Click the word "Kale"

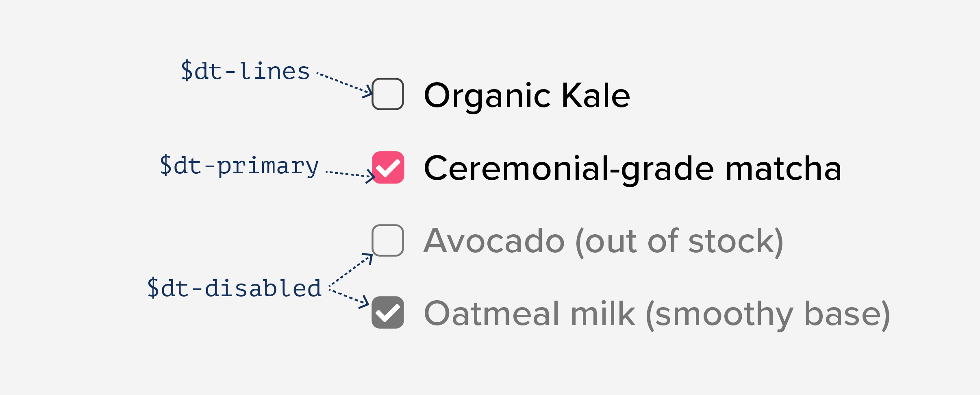595,95
